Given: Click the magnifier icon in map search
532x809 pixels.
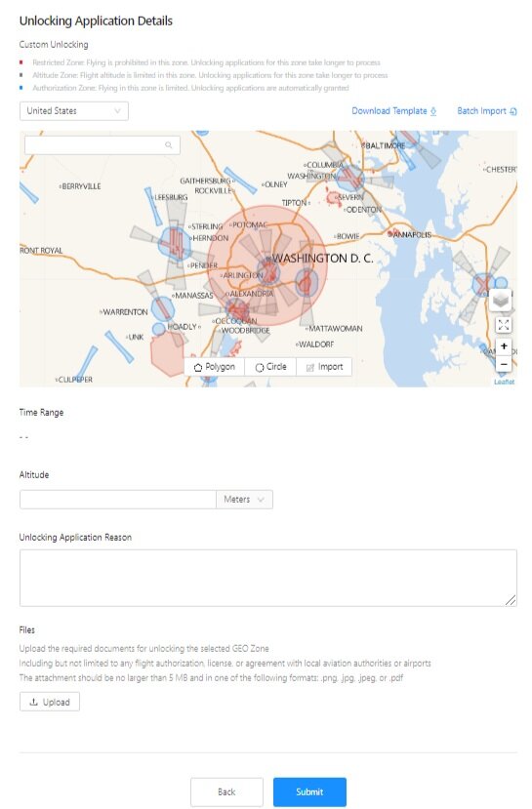Looking at the screenshot, I should (x=168, y=145).
